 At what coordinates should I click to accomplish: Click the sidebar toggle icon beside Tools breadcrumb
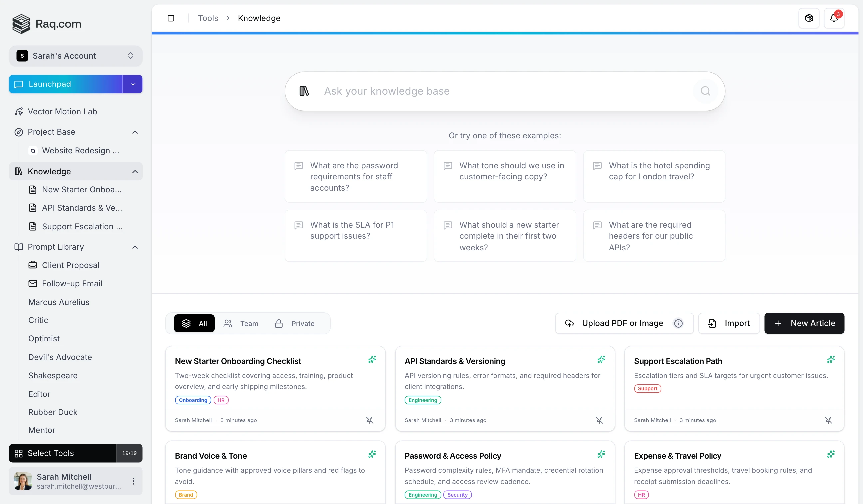click(171, 18)
